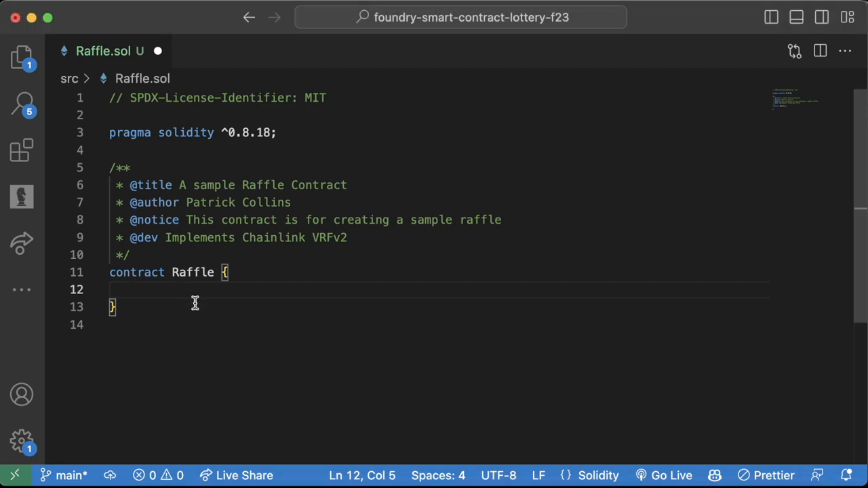Open the Explorer view in activity bar

22,57
